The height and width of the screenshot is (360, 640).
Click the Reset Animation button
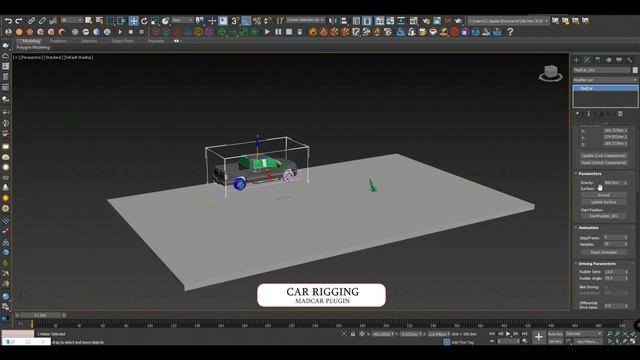(604, 252)
